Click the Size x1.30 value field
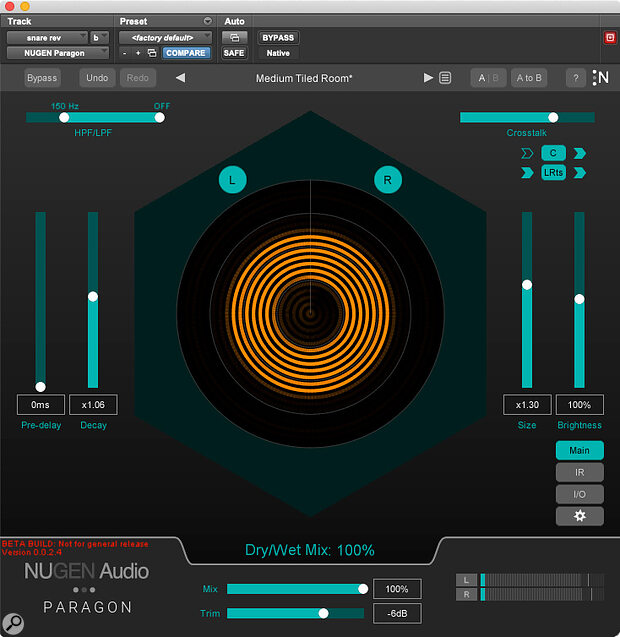 (x=527, y=405)
